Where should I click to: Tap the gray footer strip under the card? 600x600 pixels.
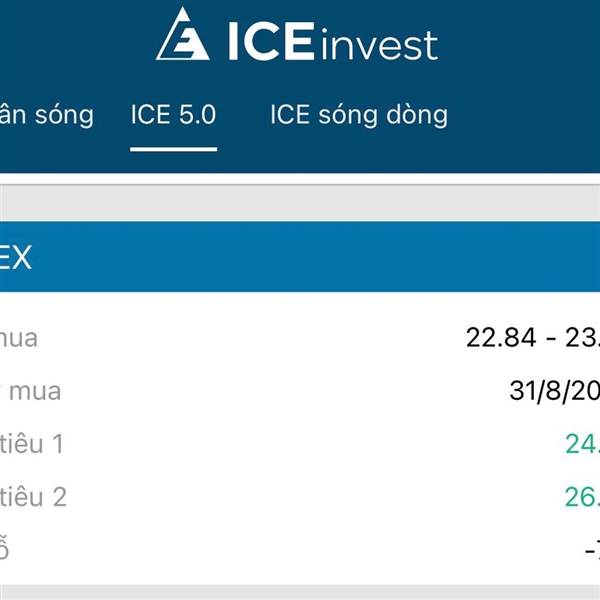(300, 592)
